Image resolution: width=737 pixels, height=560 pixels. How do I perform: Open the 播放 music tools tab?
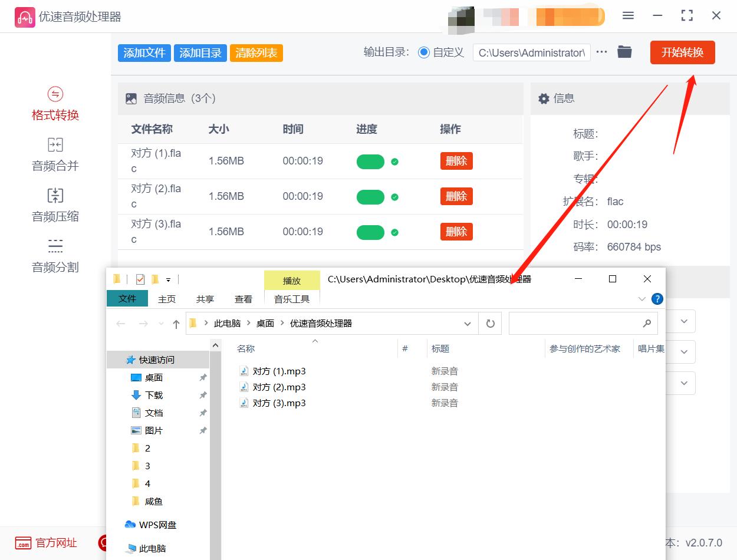click(x=291, y=280)
